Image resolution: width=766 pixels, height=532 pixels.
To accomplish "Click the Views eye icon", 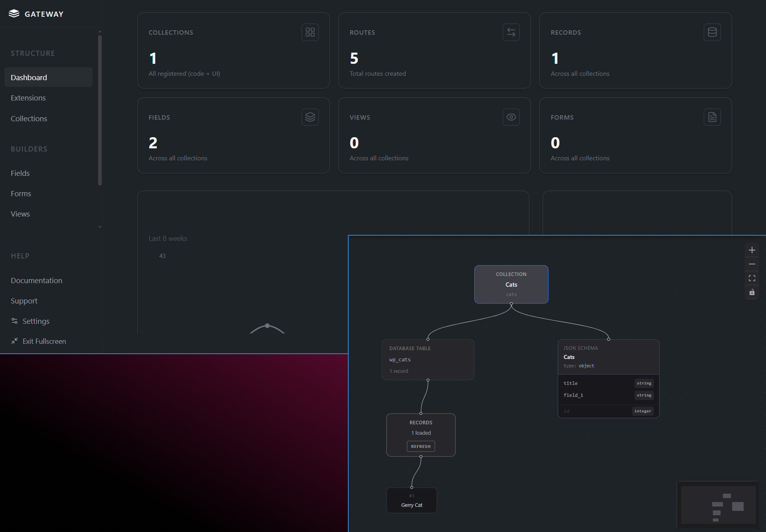I will [511, 117].
